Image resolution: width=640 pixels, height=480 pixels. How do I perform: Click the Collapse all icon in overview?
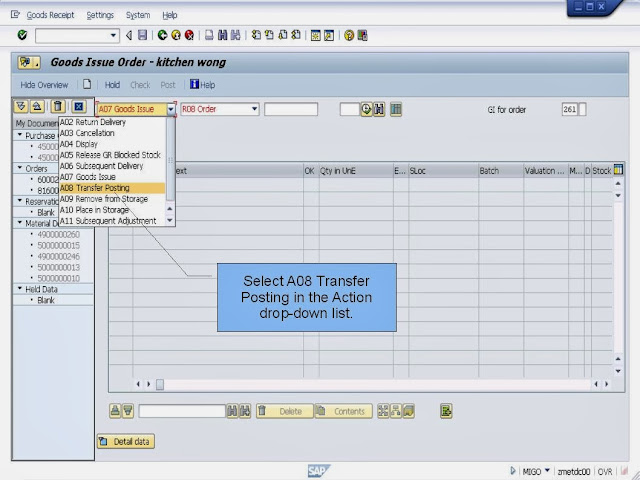click(37, 107)
